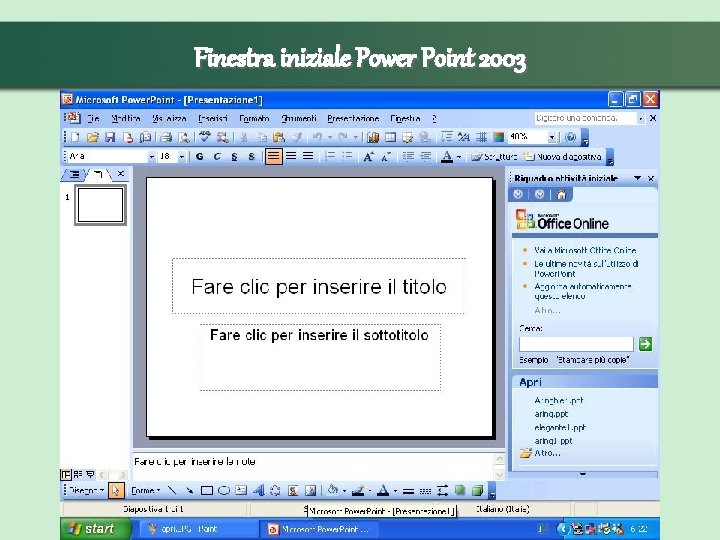The image size is (720, 540).
Task: Expand the formatting toolbar options
Action: click(x=610, y=157)
